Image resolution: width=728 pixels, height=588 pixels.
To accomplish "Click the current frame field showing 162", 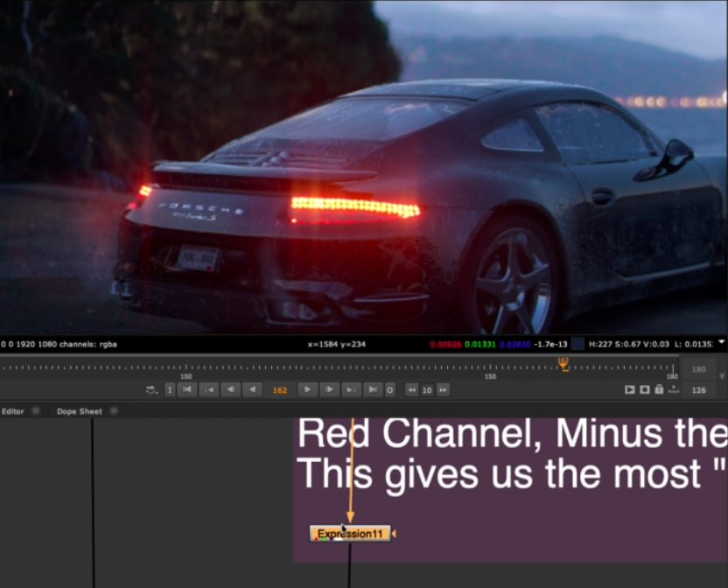I will click(279, 390).
